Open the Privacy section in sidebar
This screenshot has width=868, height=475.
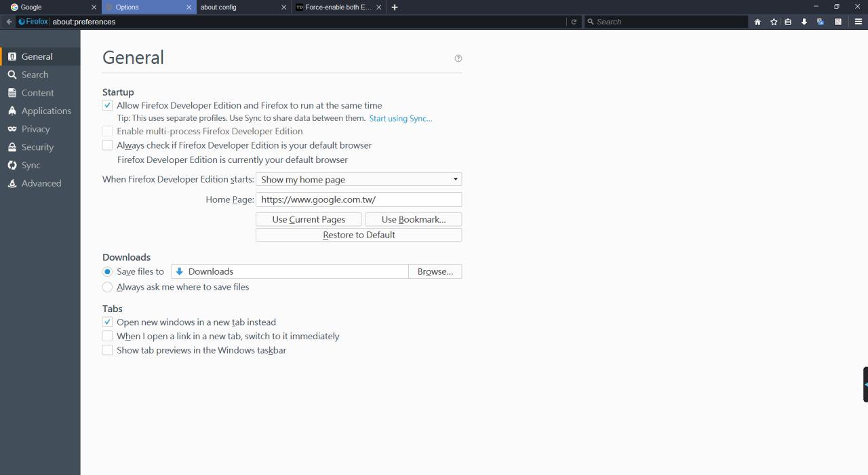[x=35, y=129]
